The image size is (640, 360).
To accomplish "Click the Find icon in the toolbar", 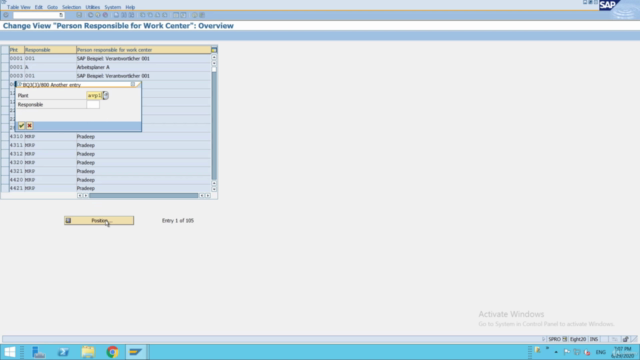I will pyautogui.click(x=124, y=15).
